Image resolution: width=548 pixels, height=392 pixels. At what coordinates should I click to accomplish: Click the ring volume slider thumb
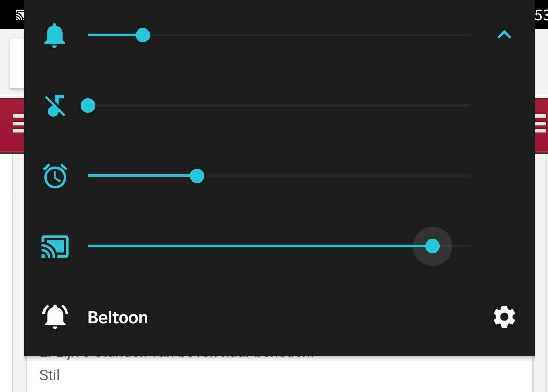(143, 35)
